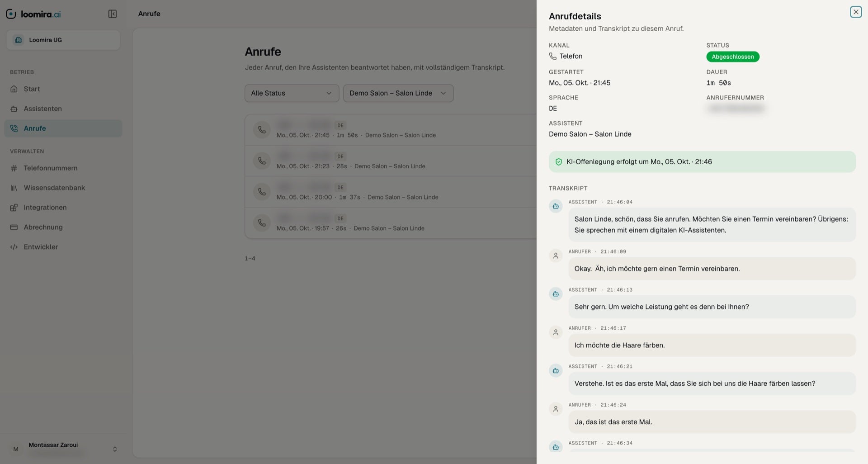868x464 pixels.
Task: Click the robot icon beside Assistenten
Action: tap(14, 109)
